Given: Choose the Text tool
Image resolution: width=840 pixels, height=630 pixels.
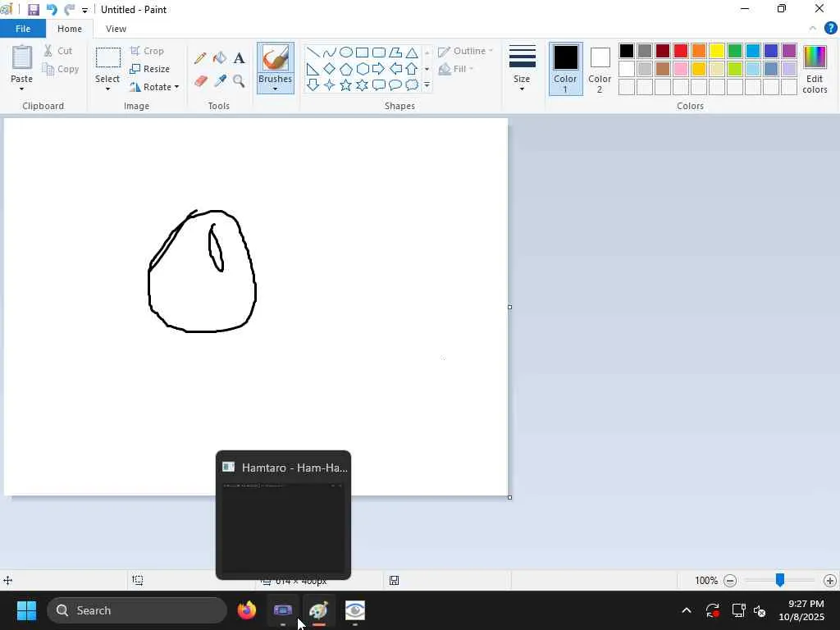Looking at the screenshot, I should pos(239,58).
